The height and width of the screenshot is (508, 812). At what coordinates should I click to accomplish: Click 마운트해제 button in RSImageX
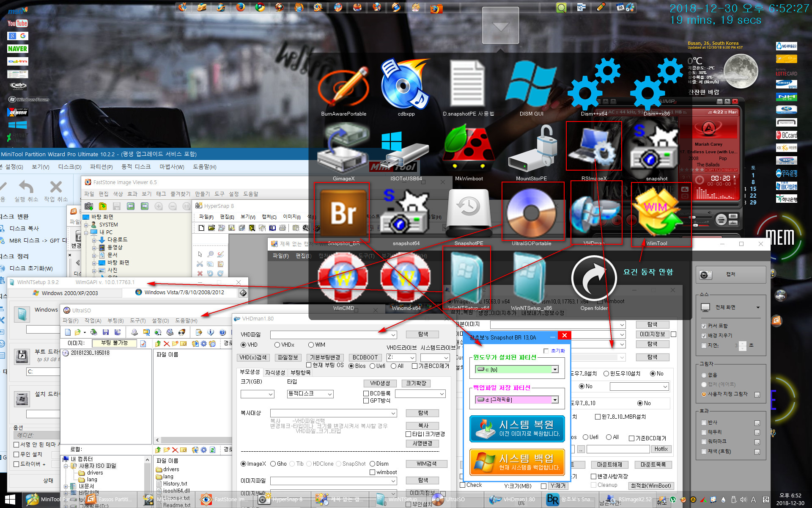tap(609, 465)
